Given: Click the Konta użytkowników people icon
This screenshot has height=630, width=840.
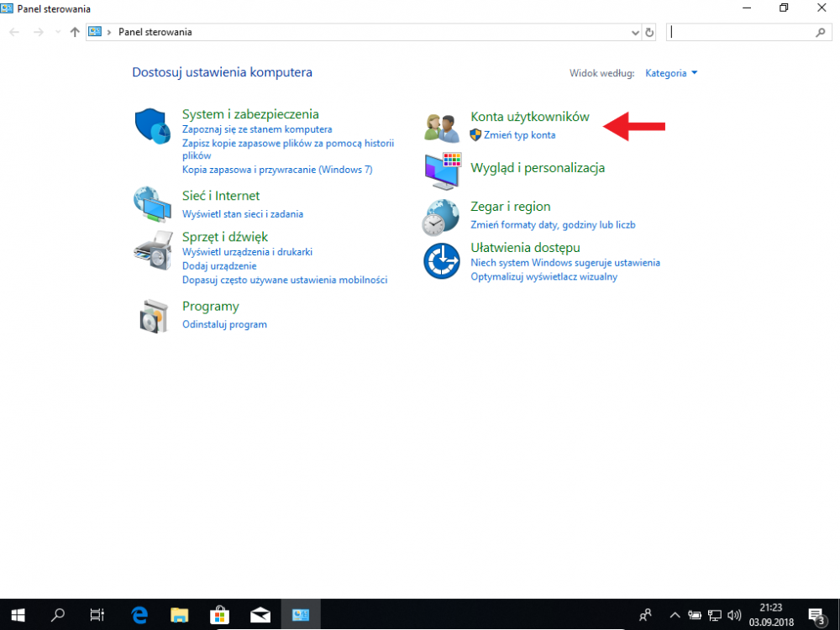Looking at the screenshot, I should point(442,128).
